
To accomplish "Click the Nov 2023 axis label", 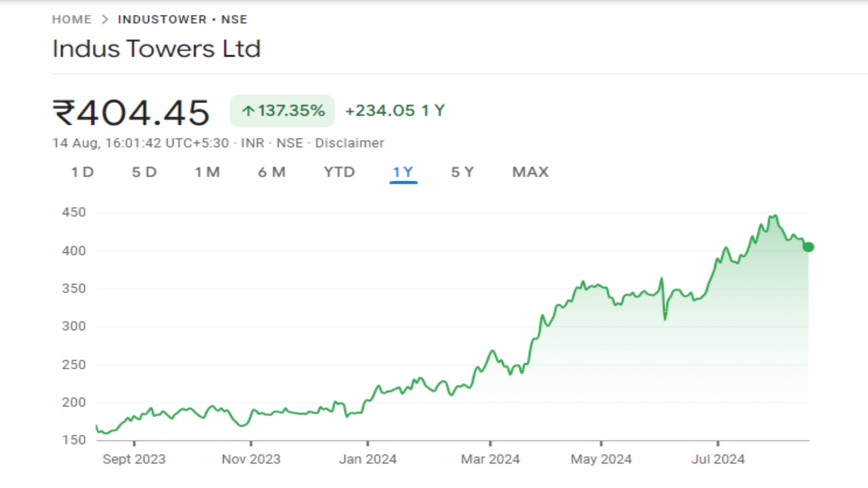I will 251,460.
